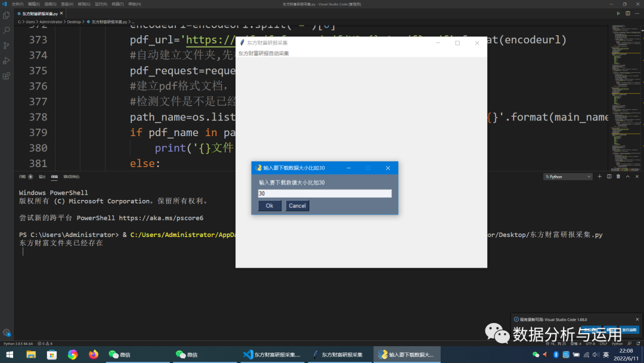Open notifications bell in status bar

pyautogui.click(x=638, y=344)
